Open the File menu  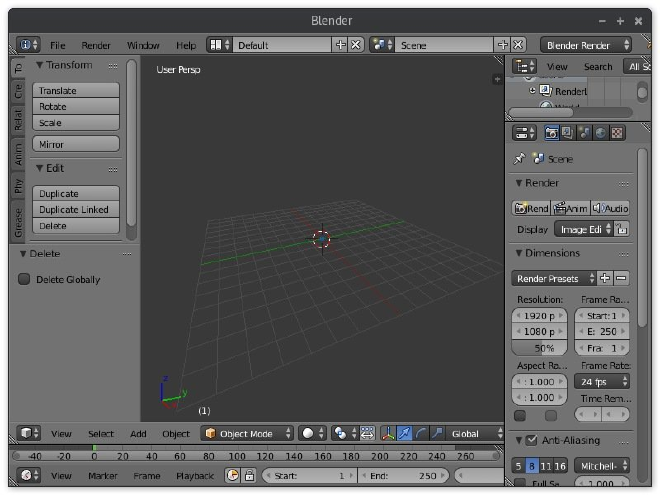click(58, 45)
